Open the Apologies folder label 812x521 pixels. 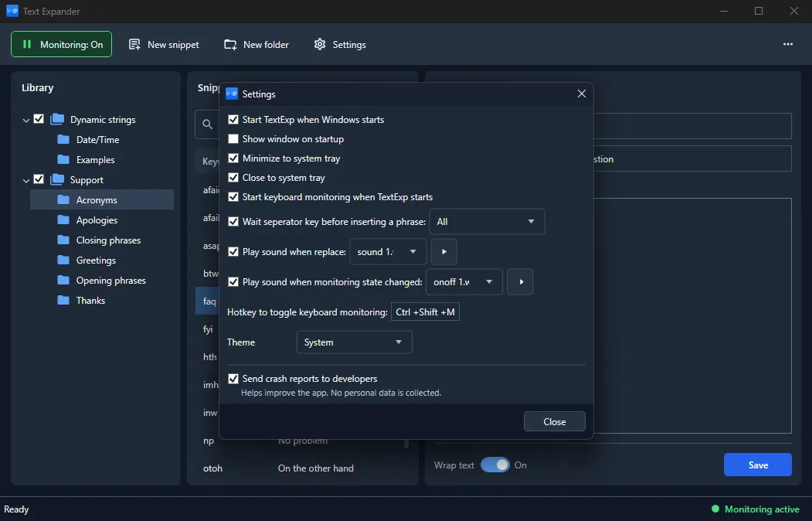pyautogui.click(x=97, y=220)
